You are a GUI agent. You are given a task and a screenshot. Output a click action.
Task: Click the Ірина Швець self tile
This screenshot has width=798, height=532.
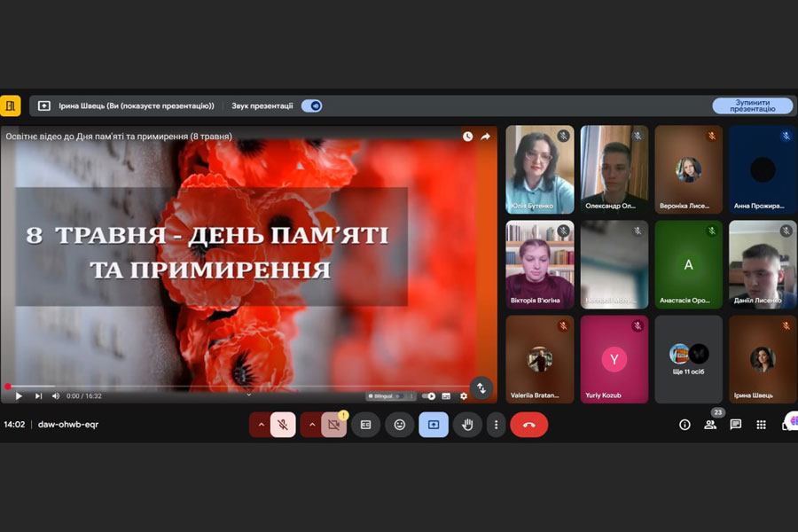pos(763,359)
